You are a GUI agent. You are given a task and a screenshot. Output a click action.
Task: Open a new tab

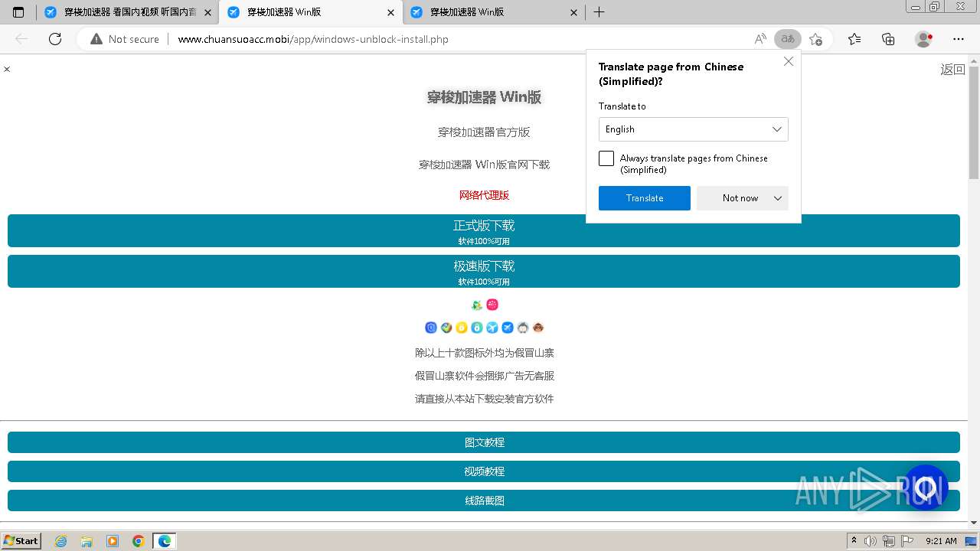599,12
